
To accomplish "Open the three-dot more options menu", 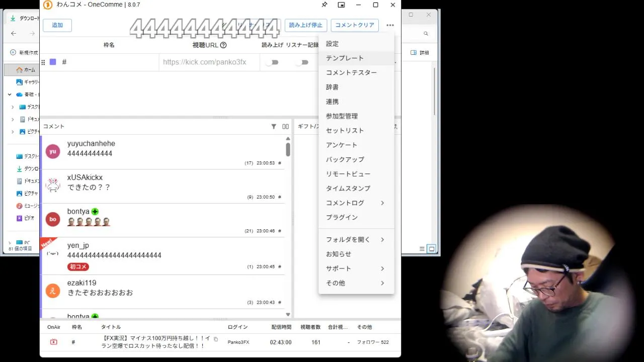I will coord(390,25).
